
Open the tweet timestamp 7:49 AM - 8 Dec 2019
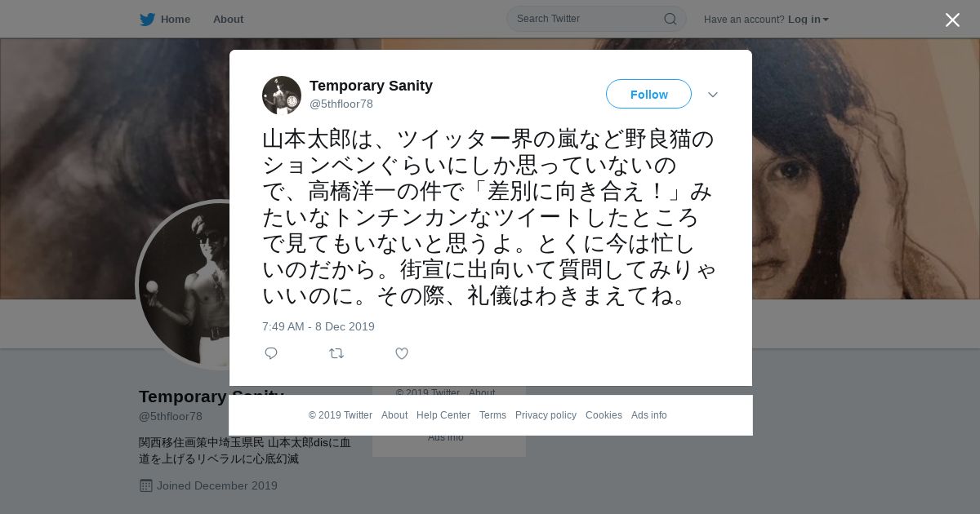[x=318, y=326]
